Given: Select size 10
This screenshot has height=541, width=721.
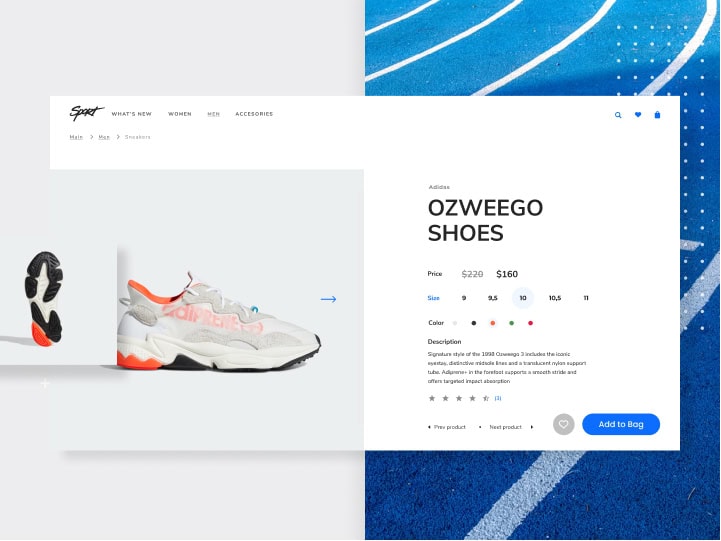Looking at the screenshot, I should tap(523, 298).
